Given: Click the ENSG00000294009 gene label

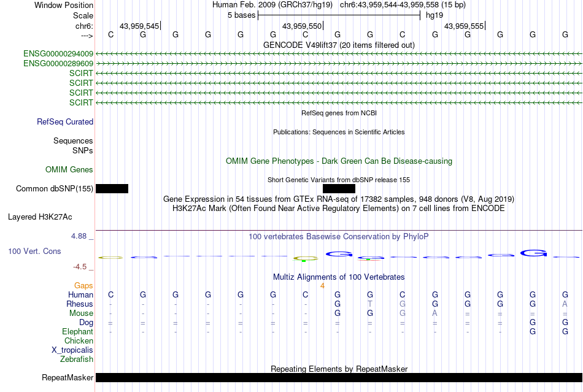Looking at the screenshot, I should 58,54.
